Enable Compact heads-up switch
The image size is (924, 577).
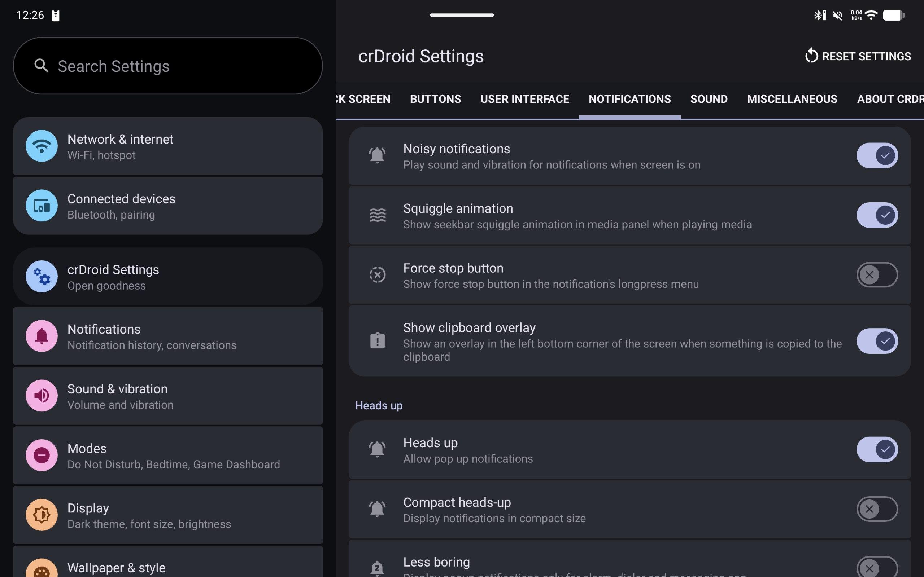click(877, 509)
